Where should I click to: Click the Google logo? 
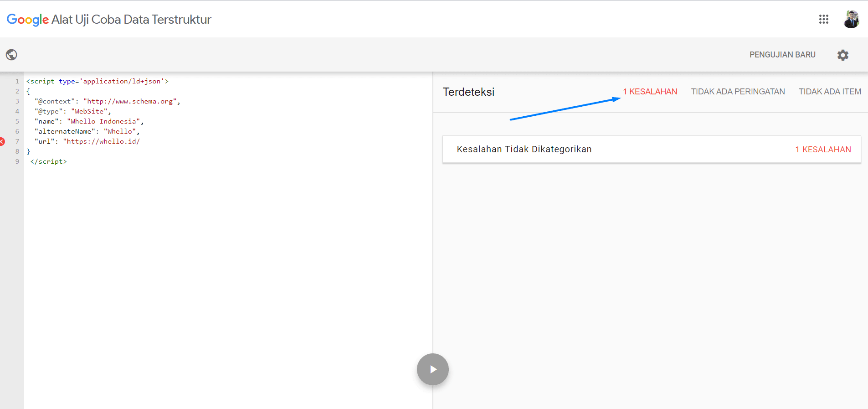27,20
